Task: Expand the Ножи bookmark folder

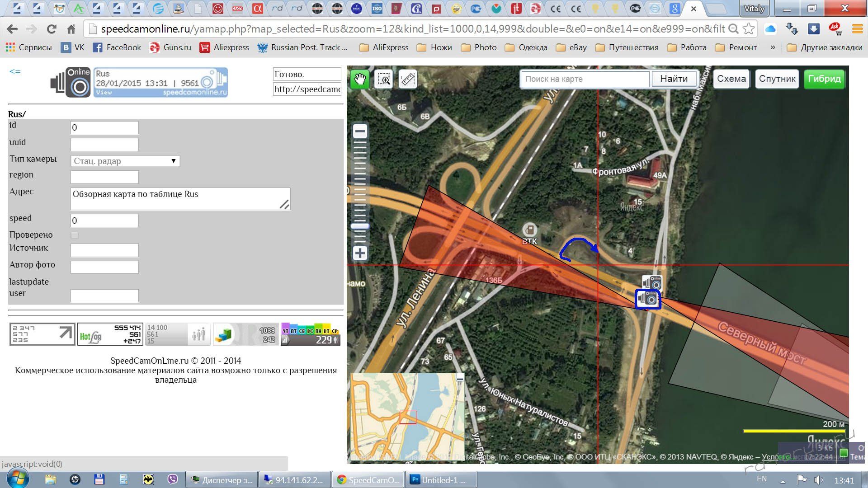Action: [434, 47]
